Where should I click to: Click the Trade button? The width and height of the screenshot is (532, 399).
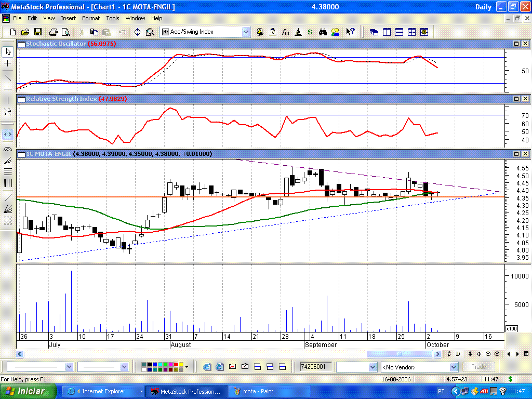point(478,367)
